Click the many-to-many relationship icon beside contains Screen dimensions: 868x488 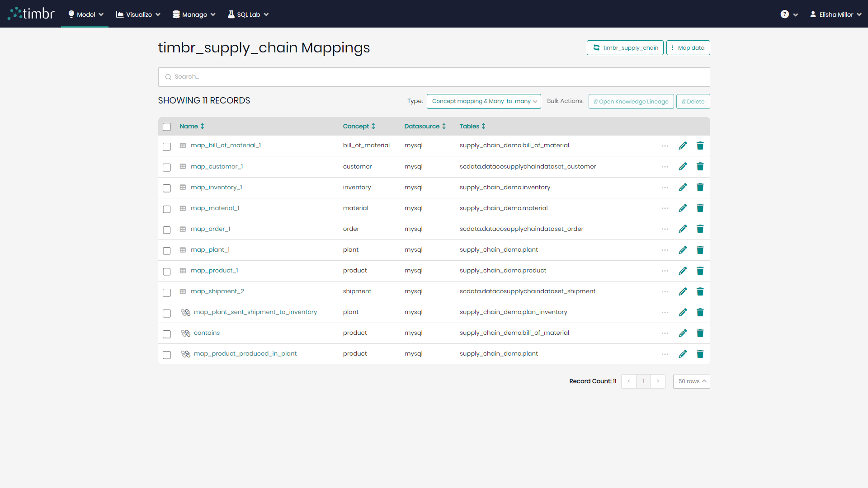(x=185, y=333)
